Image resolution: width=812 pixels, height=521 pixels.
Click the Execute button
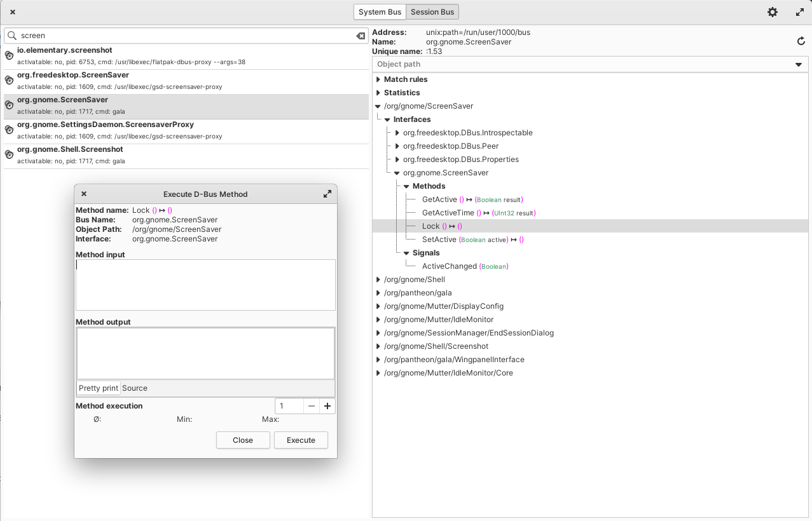tap(301, 440)
